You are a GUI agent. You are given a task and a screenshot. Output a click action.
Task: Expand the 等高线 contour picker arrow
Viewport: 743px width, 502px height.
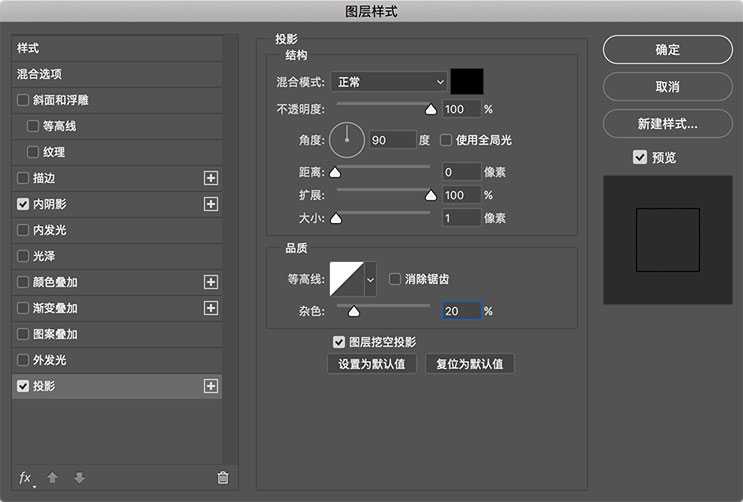pos(370,280)
